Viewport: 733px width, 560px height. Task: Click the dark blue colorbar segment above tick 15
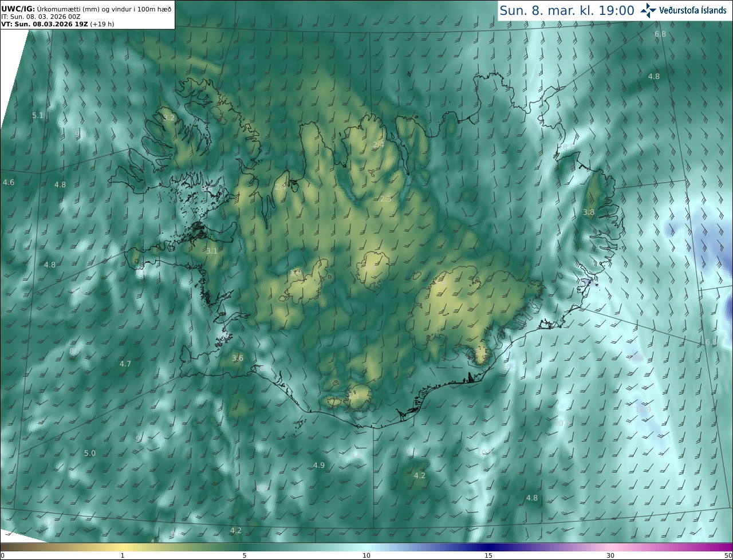[488, 547]
